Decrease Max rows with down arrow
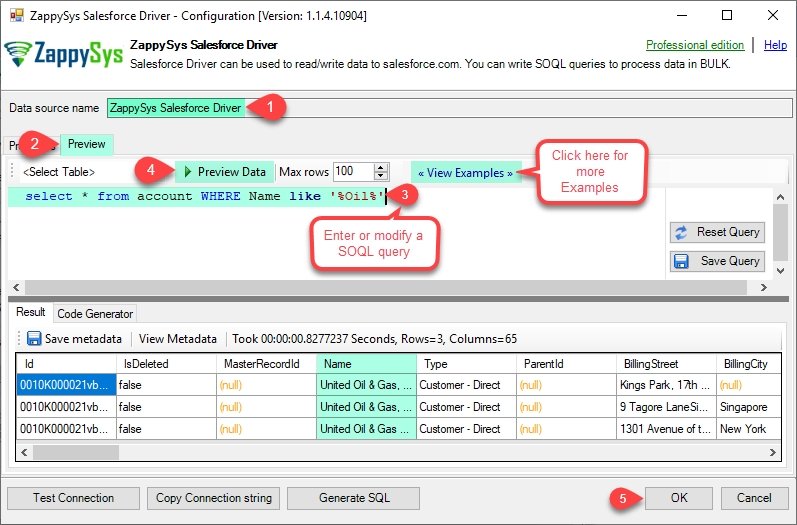797x525 pixels. (381, 176)
